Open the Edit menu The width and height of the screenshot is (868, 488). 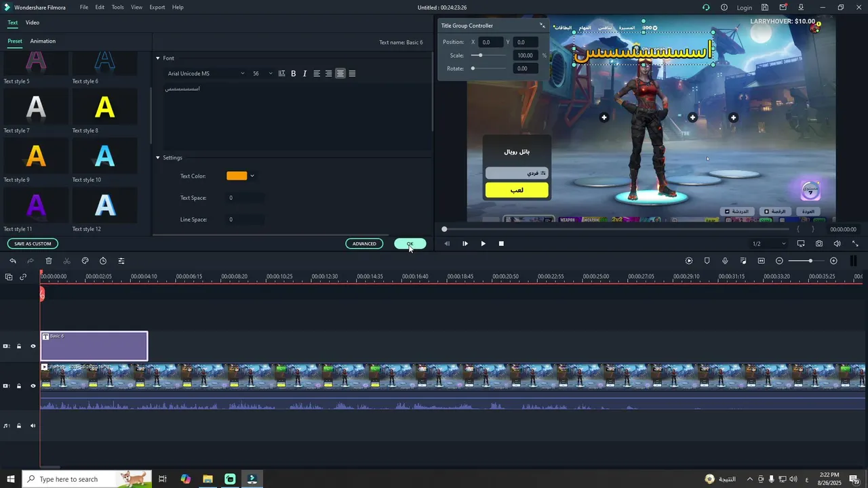(100, 7)
